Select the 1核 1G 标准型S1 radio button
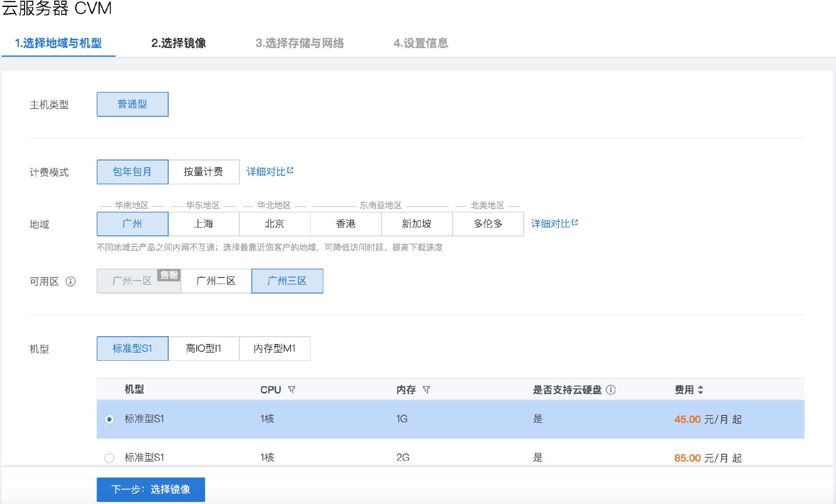 109,419
